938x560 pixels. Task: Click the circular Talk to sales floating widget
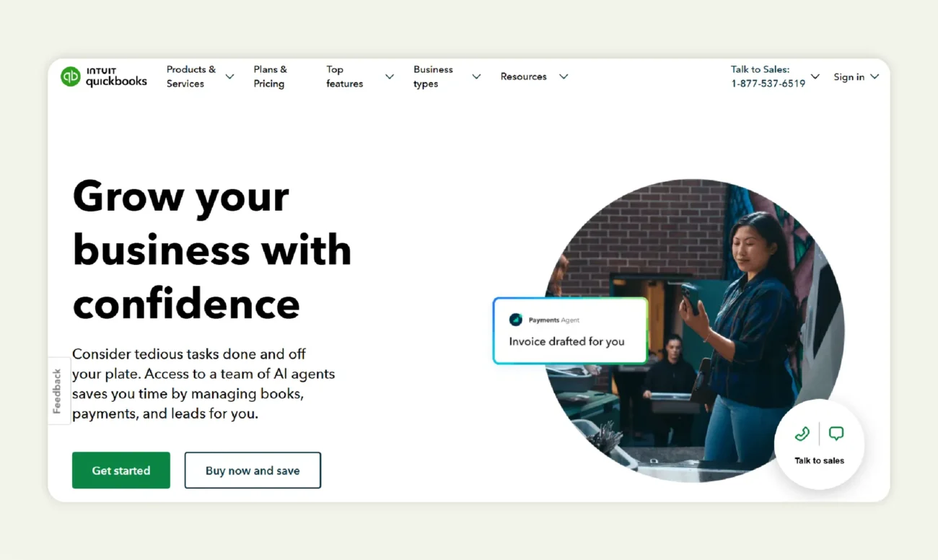click(x=819, y=446)
